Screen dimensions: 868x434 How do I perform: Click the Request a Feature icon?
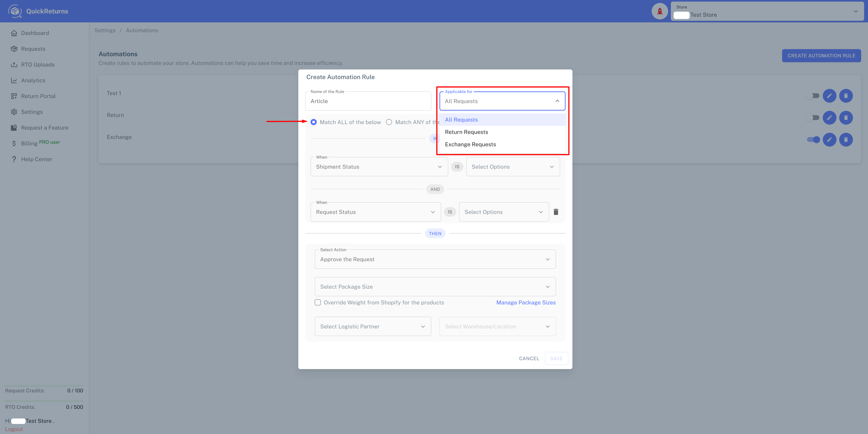[x=14, y=128]
